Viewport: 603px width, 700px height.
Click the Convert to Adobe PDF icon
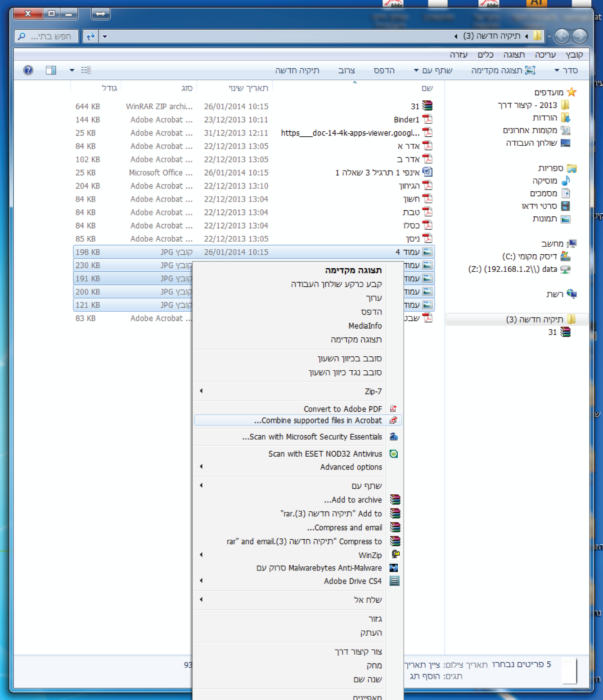coord(393,408)
